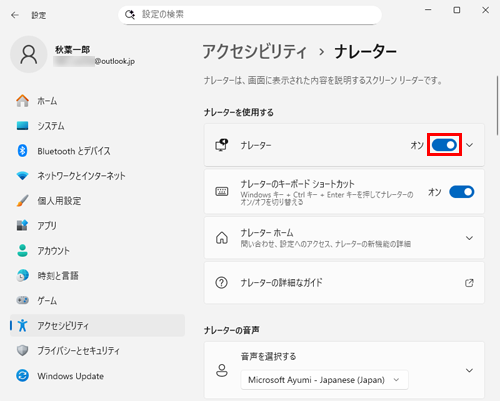The height and width of the screenshot is (401, 500).
Task: Click the user name 秋葉一郎
Action: coord(72,50)
